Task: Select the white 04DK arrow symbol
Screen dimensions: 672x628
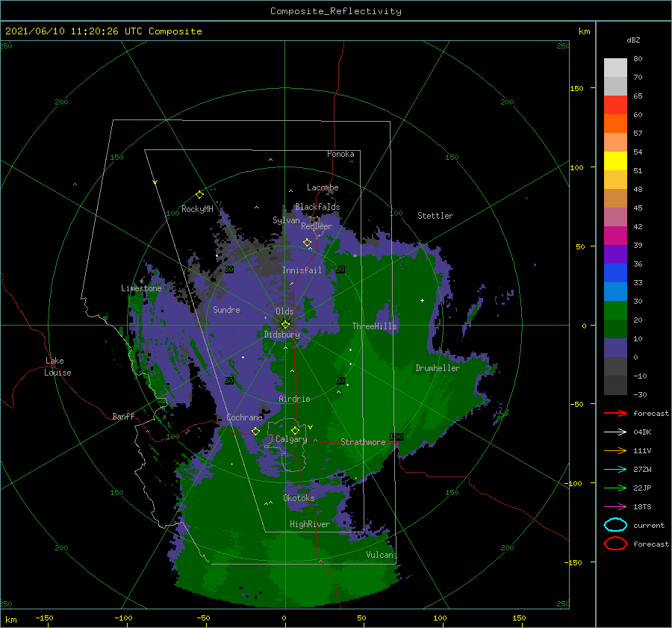Action: tap(615, 432)
